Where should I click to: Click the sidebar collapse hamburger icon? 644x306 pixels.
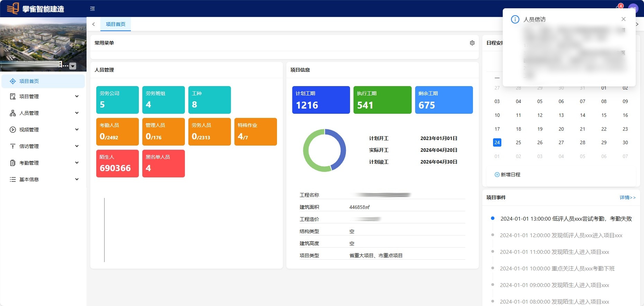[92, 9]
